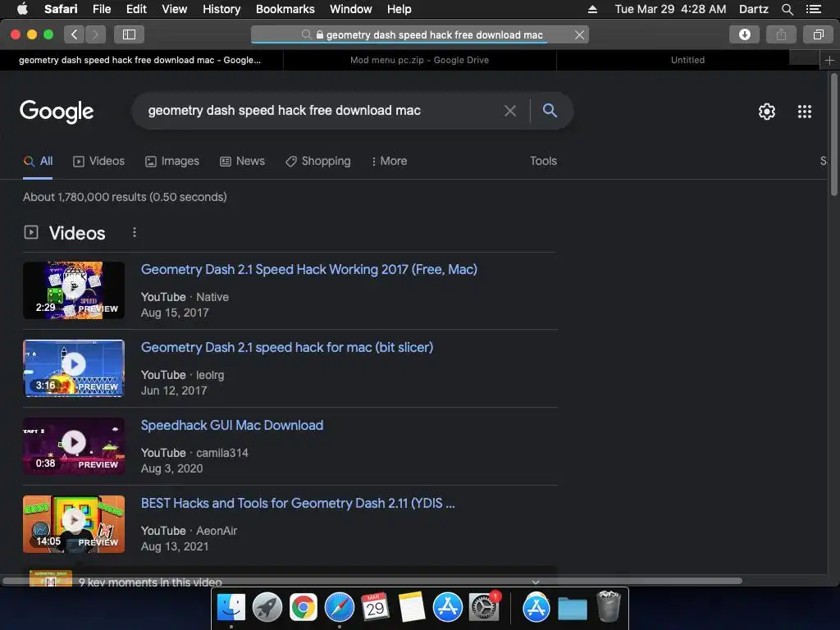Show Safari tab overview
The height and width of the screenshot is (630, 840).
(x=818, y=34)
